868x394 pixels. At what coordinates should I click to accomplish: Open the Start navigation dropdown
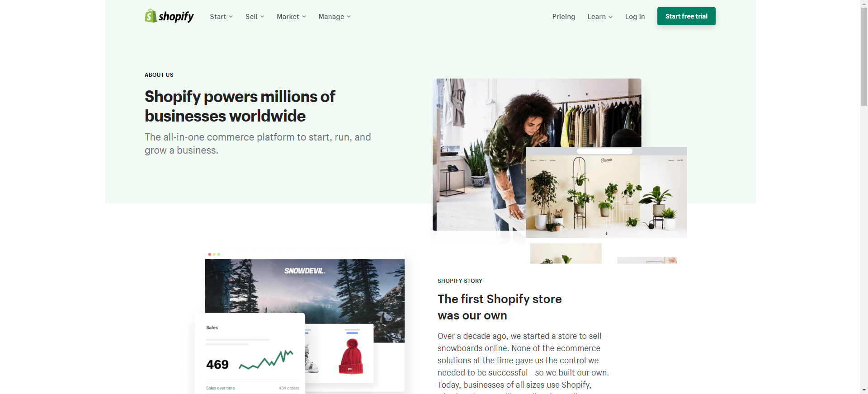pos(221,17)
